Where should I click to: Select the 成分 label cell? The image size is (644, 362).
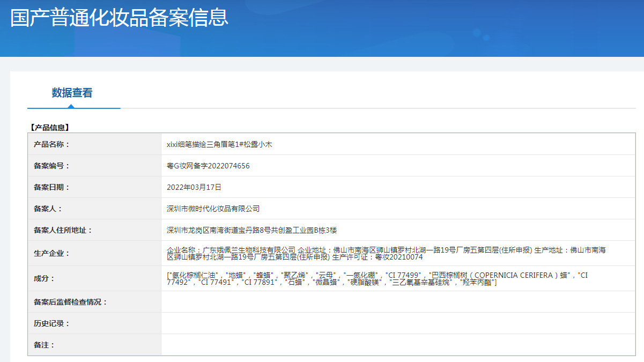tap(94, 278)
